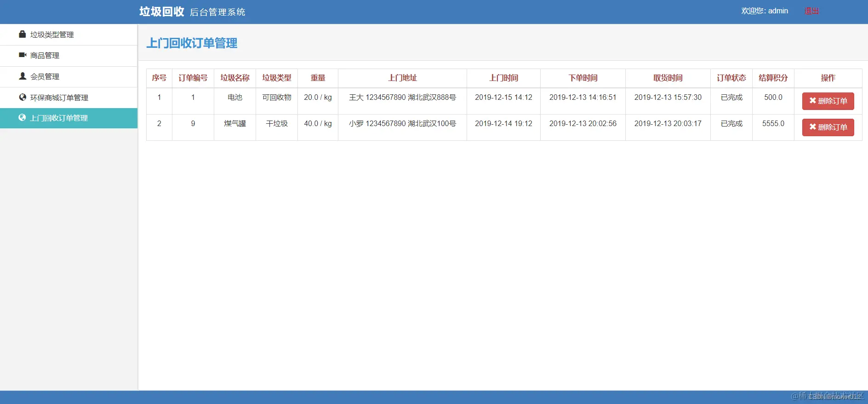This screenshot has height=404, width=868.
Task: Click the 上门时间 column header
Action: click(503, 78)
